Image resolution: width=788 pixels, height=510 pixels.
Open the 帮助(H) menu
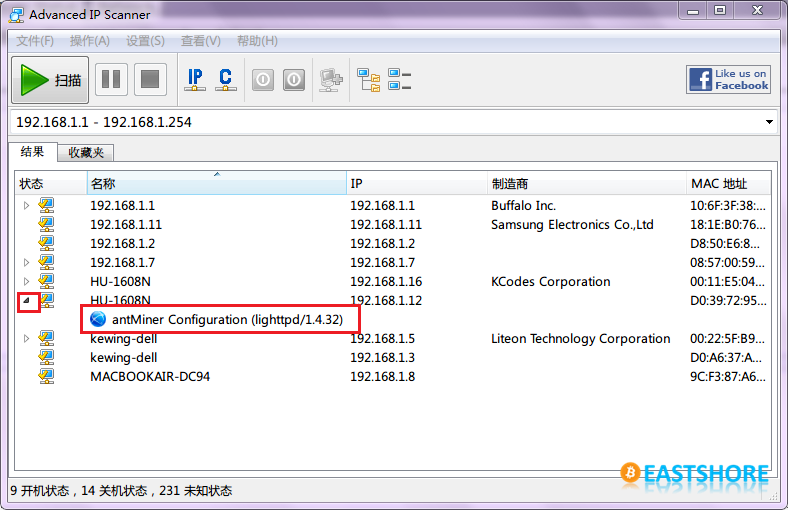click(257, 41)
